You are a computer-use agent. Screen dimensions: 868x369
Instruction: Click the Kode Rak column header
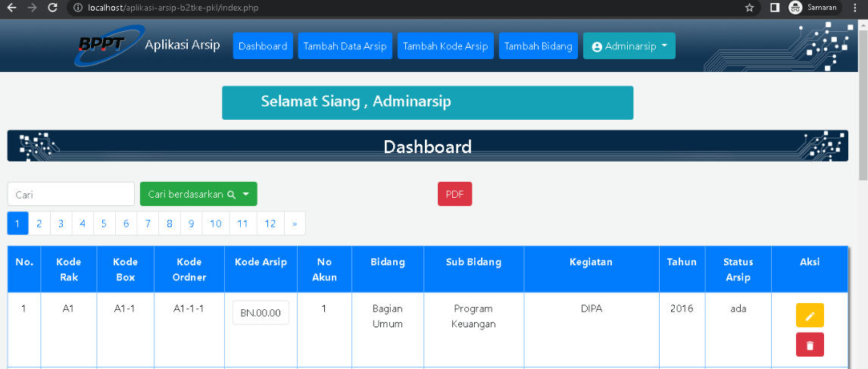click(69, 269)
